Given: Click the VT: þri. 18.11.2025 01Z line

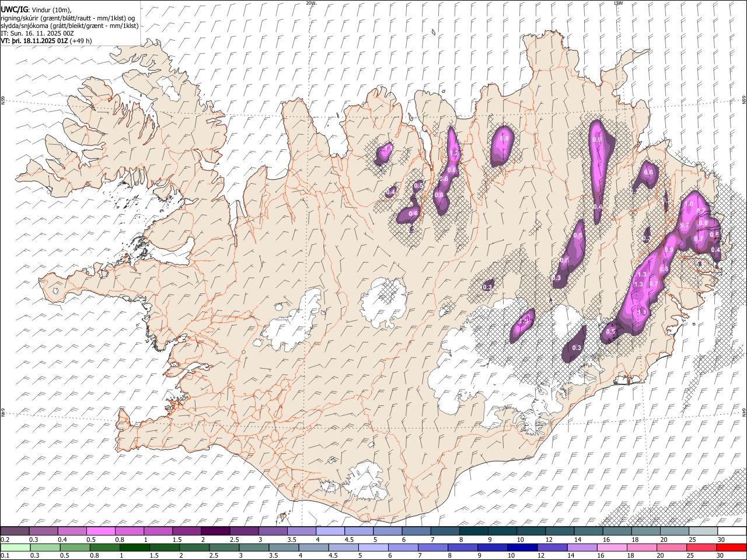Looking at the screenshot, I should pyautogui.click(x=34, y=41).
